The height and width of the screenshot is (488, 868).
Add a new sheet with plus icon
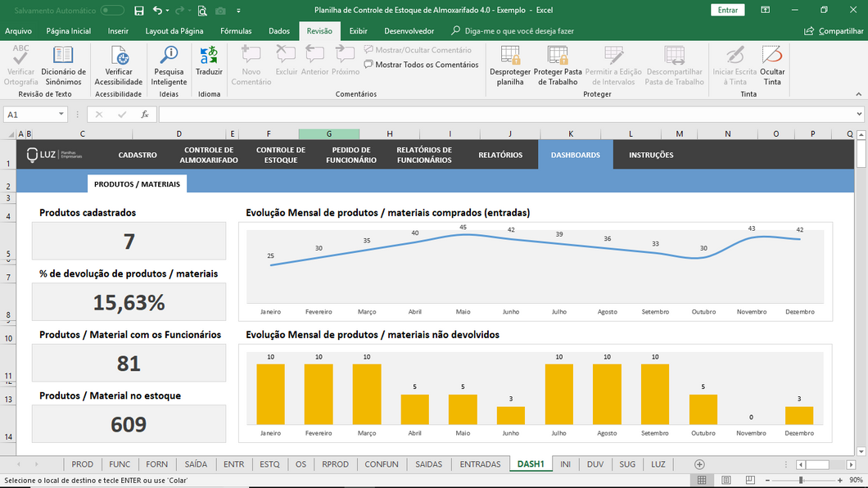tap(699, 464)
